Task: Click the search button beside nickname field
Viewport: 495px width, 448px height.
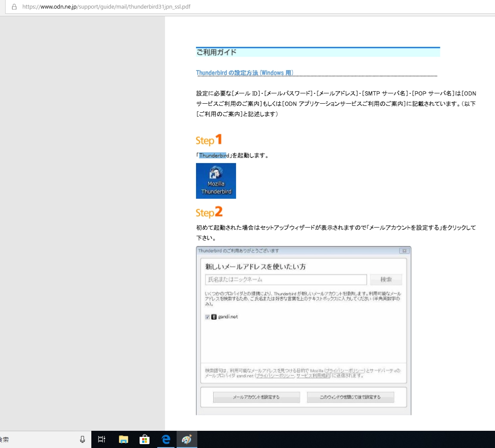Action: pos(386,279)
